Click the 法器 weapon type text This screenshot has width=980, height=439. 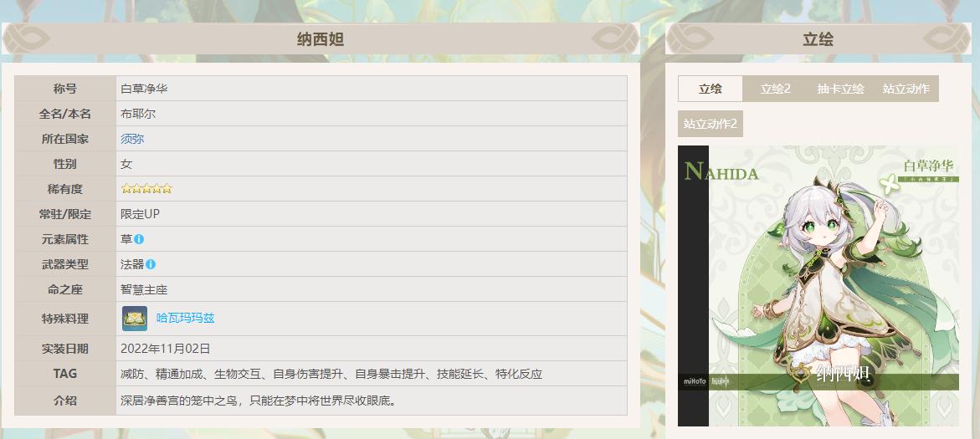[x=132, y=264]
